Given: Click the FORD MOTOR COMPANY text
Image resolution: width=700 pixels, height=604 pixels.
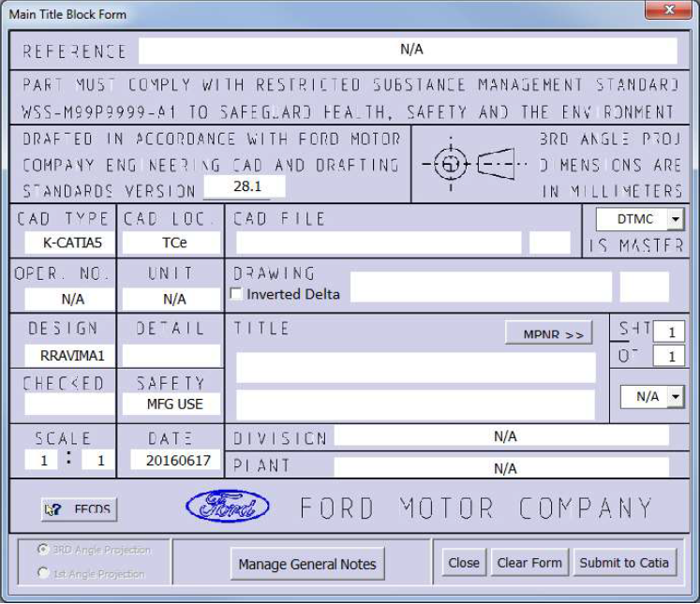Looking at the screenshot, I should (x=476, y=508).
